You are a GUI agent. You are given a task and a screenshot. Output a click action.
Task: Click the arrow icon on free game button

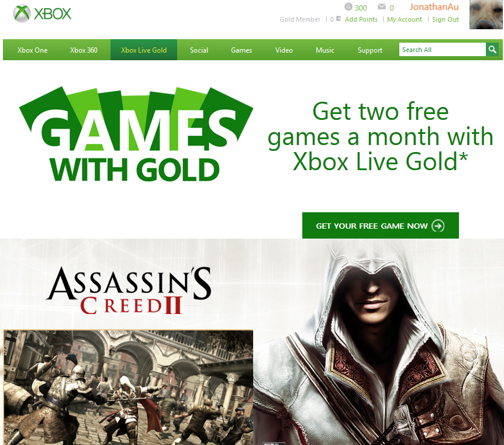point(438,226)
